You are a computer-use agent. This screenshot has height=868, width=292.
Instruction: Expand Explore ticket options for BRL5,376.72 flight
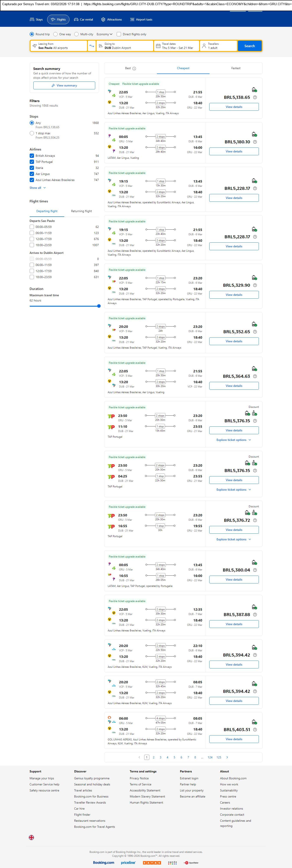234,540
